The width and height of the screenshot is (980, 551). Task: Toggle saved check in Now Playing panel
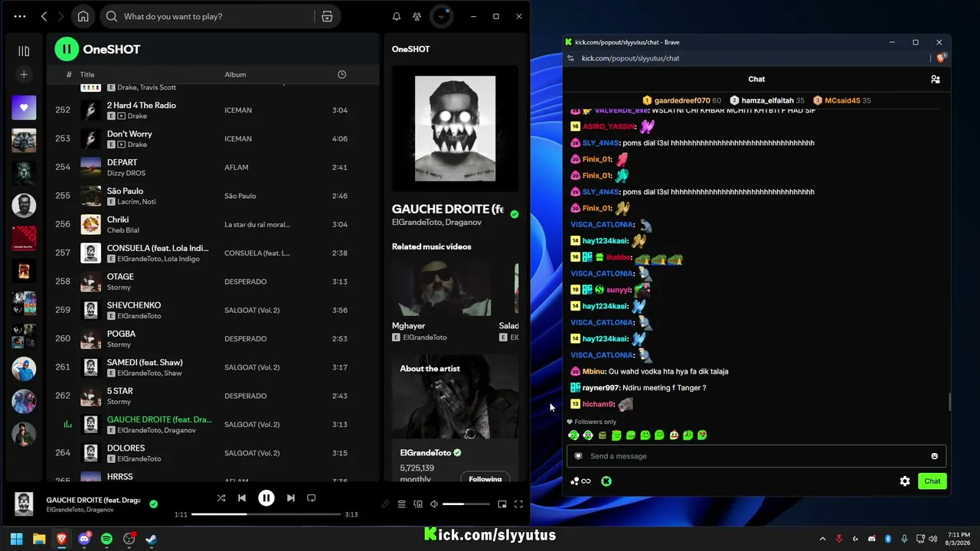(x=514, y=214)
